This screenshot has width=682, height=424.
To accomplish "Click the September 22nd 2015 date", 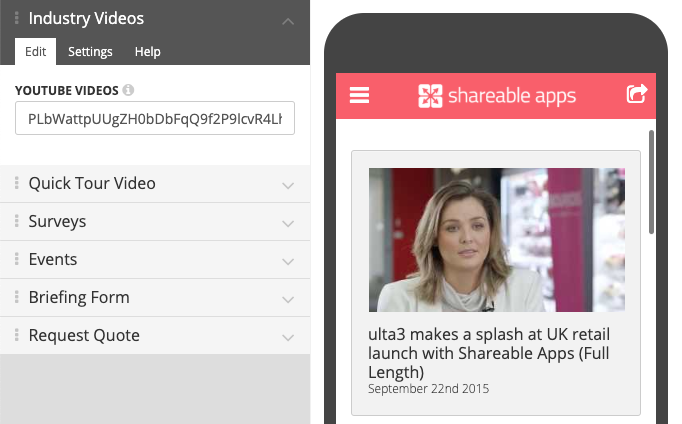I will click(x=428, y=388).
